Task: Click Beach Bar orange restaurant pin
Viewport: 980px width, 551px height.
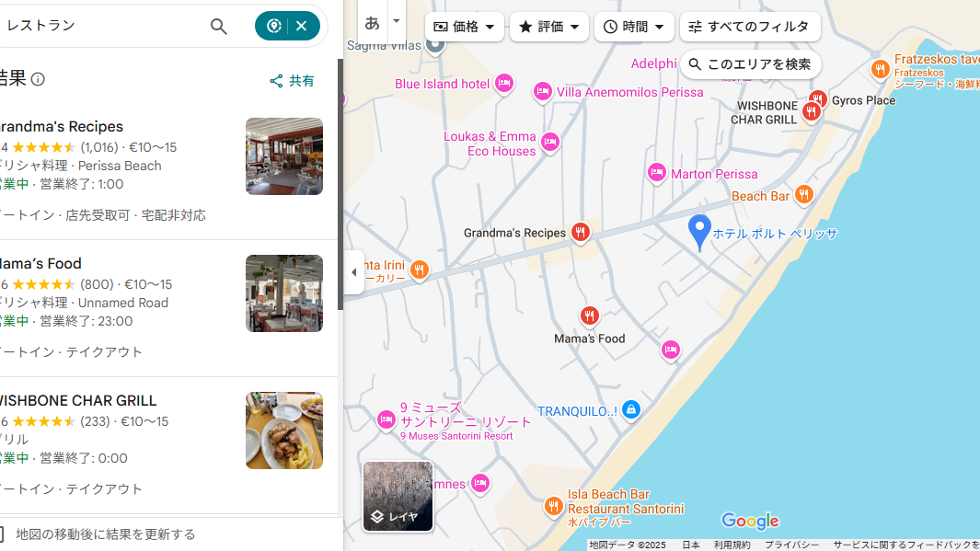Action: (803, 194)
